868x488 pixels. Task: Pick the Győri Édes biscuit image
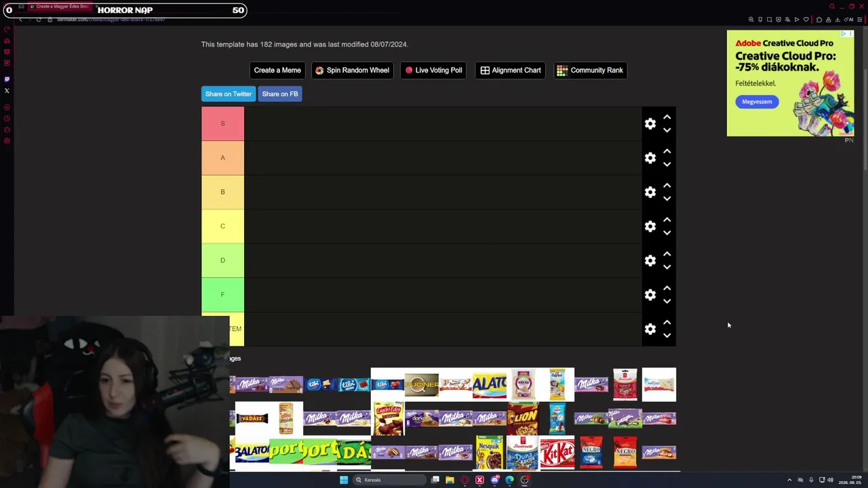388,419
